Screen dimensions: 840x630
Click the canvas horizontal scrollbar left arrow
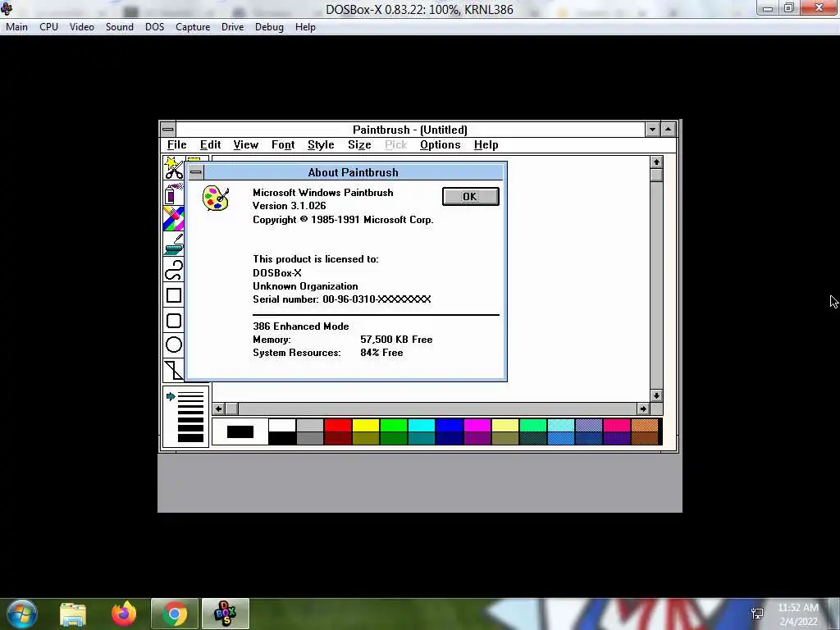[218, 409]
